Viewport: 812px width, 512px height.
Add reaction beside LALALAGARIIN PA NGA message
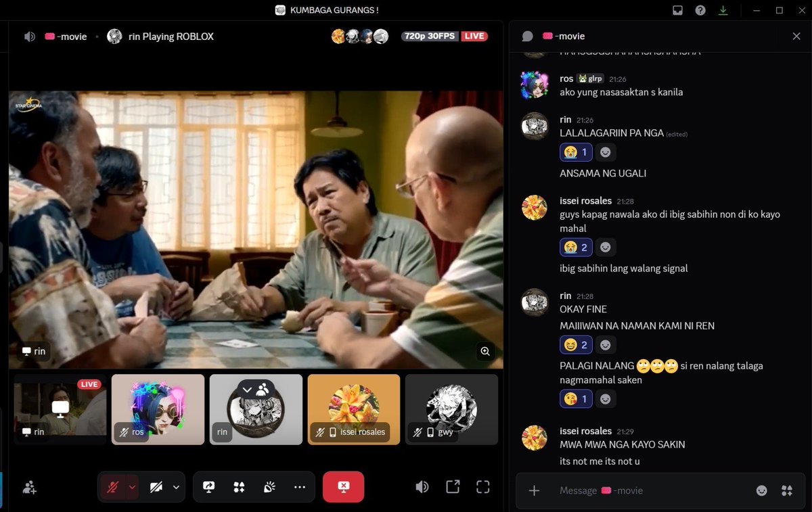click(606, 152)
